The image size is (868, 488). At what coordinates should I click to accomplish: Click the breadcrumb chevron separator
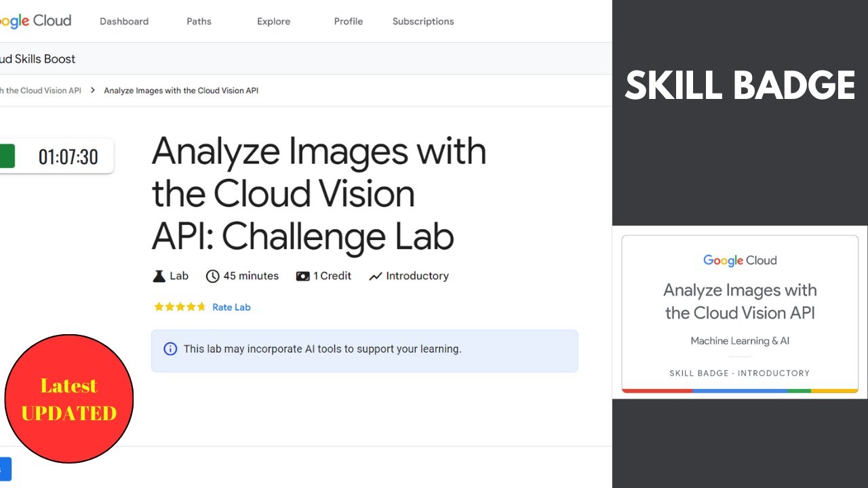tap(92, 90)
